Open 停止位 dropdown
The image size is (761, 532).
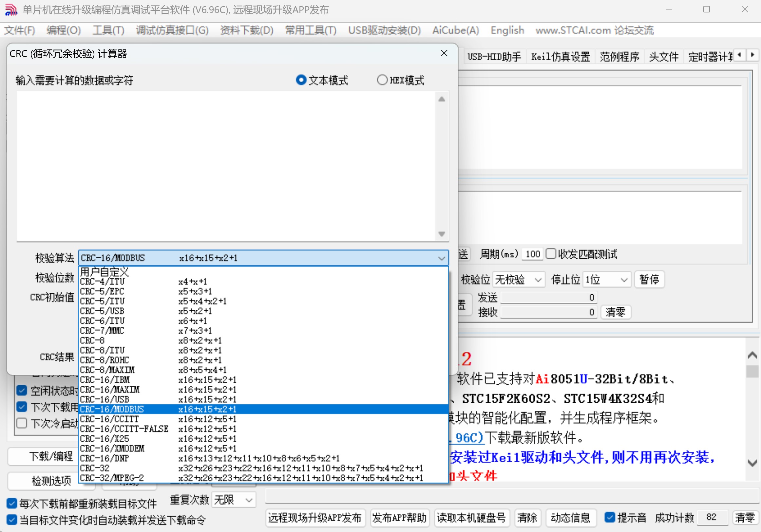[x=606, y=280]
